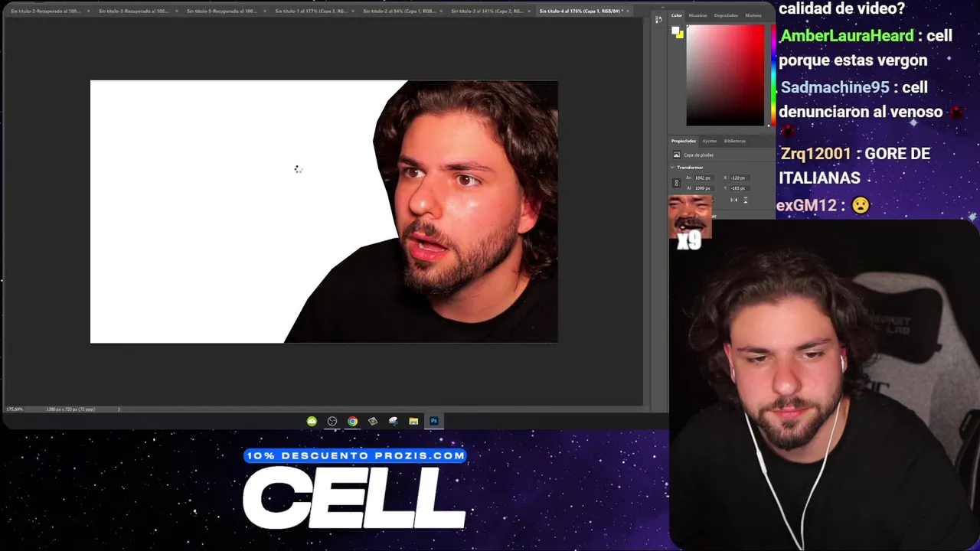This screenshot has height=551, width=980.
Task: Open the Sin título-3 al 141% tab
Action: pos(487,11)
